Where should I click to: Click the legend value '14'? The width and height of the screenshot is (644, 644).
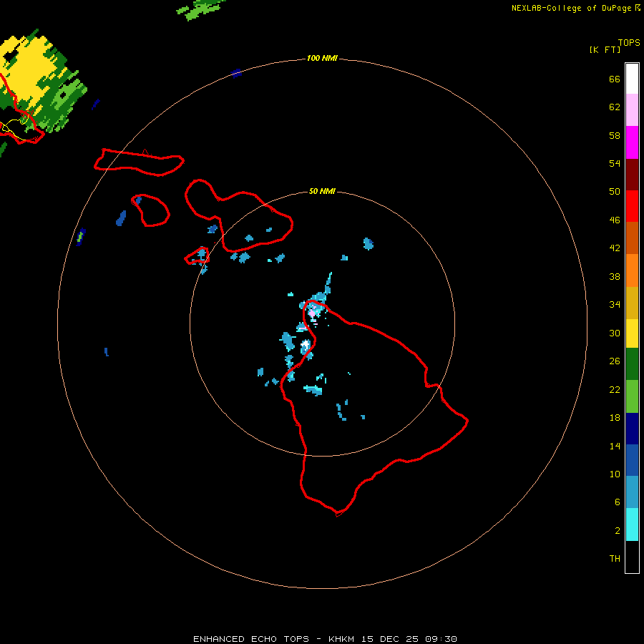tap(615, 446)
